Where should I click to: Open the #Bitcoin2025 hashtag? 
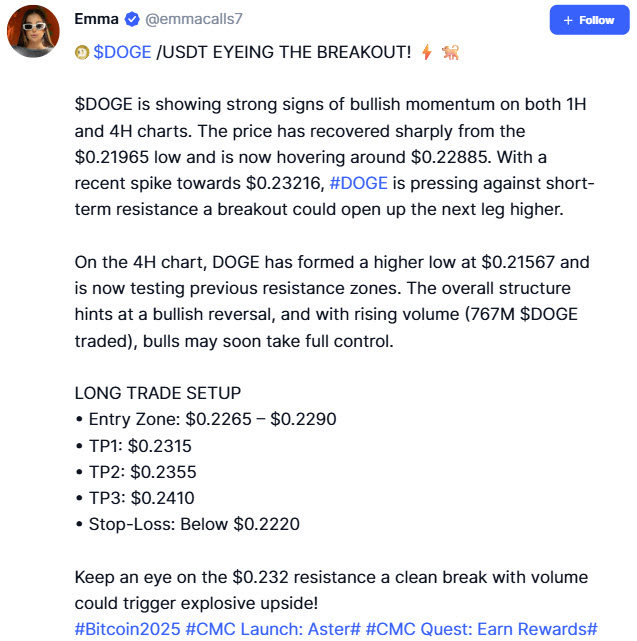coord(127,629)
